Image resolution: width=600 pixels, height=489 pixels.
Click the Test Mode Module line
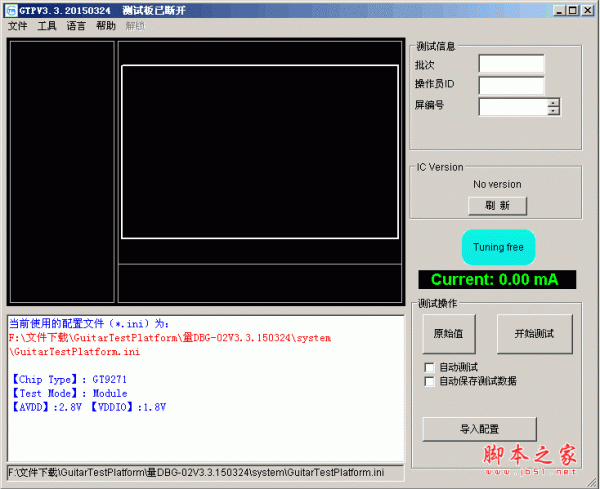coord(69,393)
